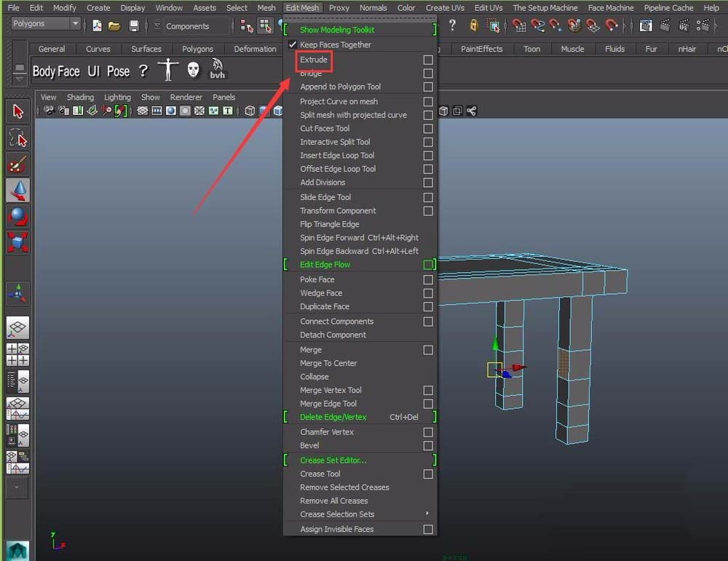Switch to single perspective view layout
This screenshot has height=561, width=728.
[x=17, y=328]
